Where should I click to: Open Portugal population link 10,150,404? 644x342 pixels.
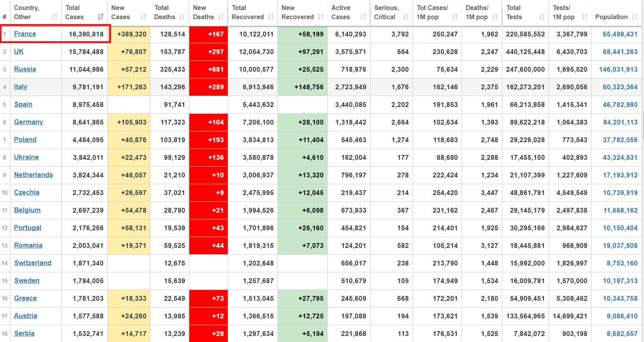point(620,228)
